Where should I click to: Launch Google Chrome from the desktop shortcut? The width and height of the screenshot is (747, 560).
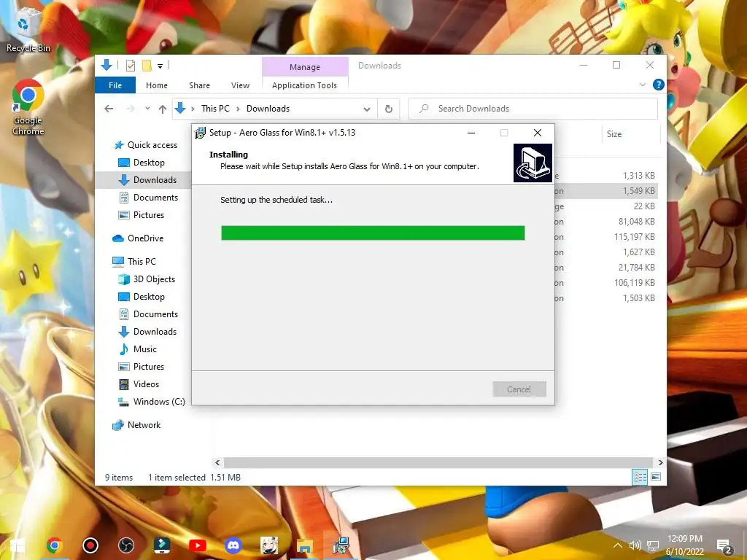click(x=28, y=107)
